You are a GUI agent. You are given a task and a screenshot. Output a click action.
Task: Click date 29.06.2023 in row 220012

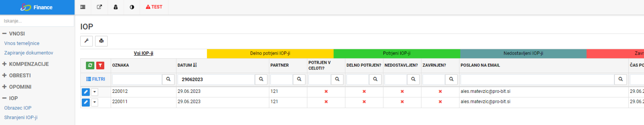[189, 92]
